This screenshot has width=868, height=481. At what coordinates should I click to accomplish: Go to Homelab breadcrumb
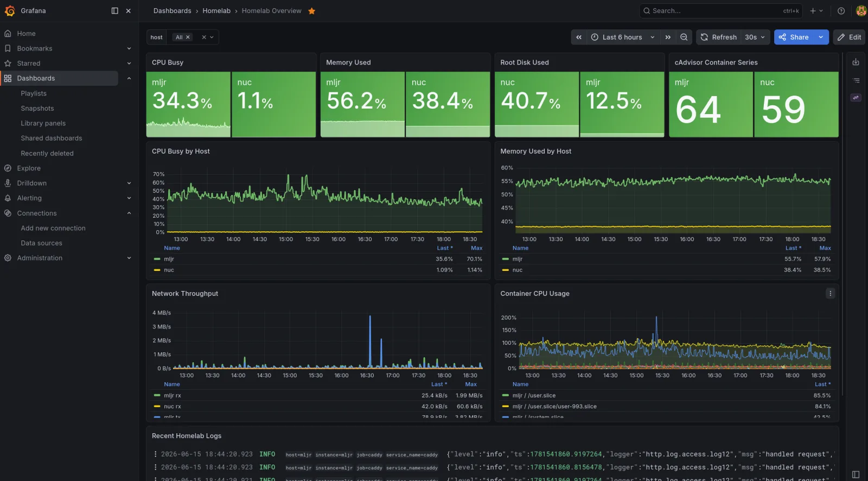coord(216,11)
